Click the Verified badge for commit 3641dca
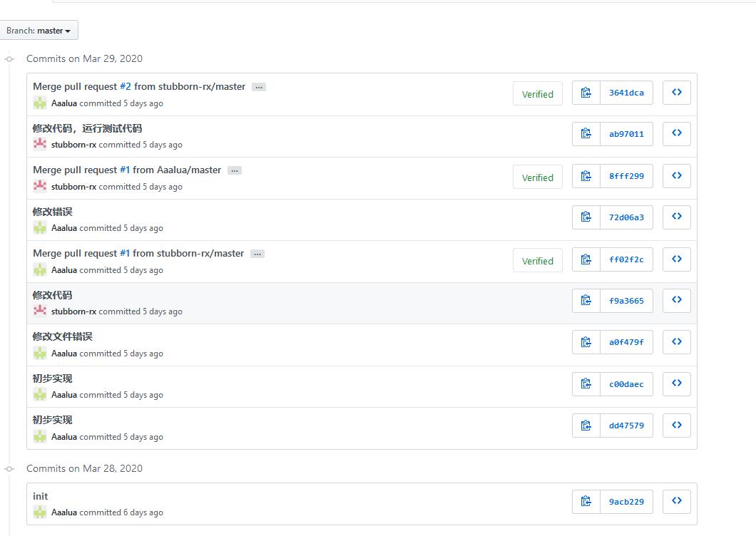The height and width of the screenshot is (536, 756). tap(537, 94)
